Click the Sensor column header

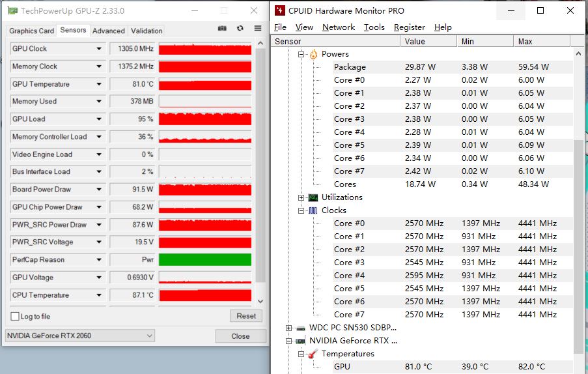click(x=335, y=41)
